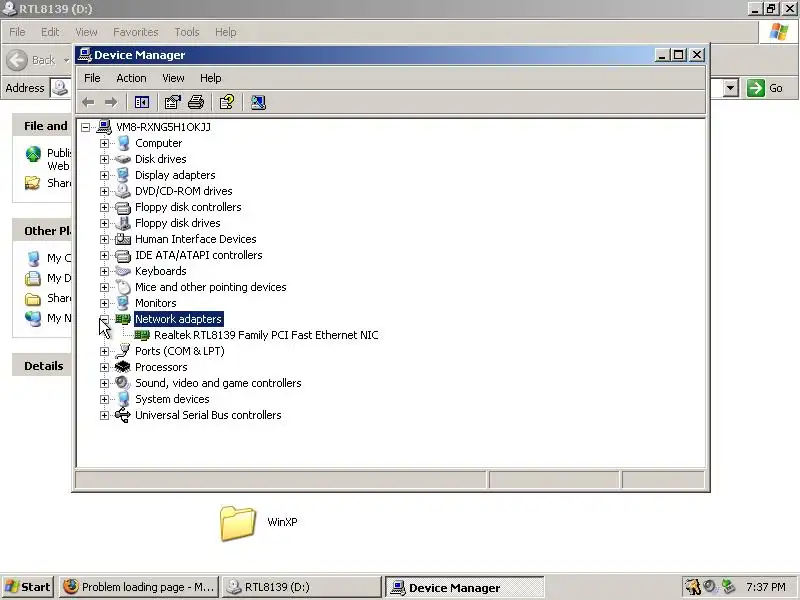Open the Explorer address bar dropdown arrow

(x=731, y=88)
